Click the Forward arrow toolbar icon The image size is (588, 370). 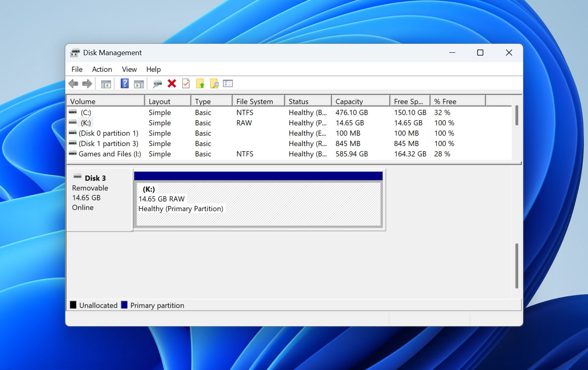(x=87, y=84)
